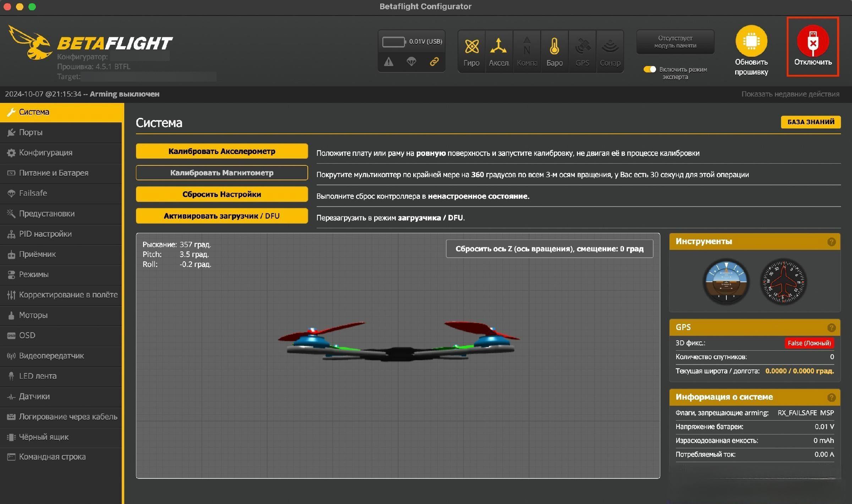
Task: Click the Disconnect (Отключить) USB icon
Action: [x=813, y=41]
